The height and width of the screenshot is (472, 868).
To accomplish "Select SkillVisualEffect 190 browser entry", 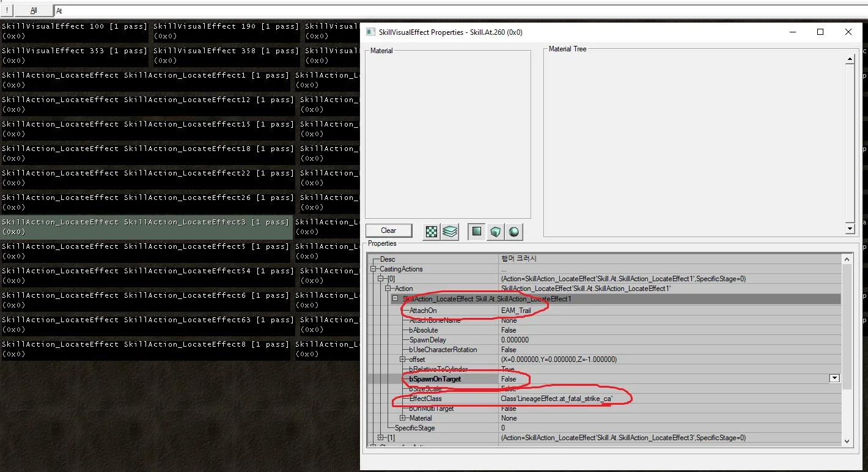I will point(226,31).
